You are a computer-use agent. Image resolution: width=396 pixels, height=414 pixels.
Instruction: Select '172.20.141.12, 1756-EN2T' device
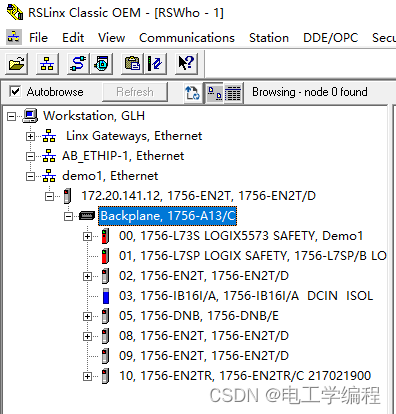coord(199,196)
